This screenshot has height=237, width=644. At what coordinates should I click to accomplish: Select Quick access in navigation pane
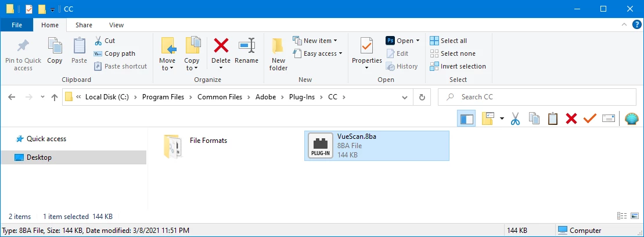pos(46,139)
